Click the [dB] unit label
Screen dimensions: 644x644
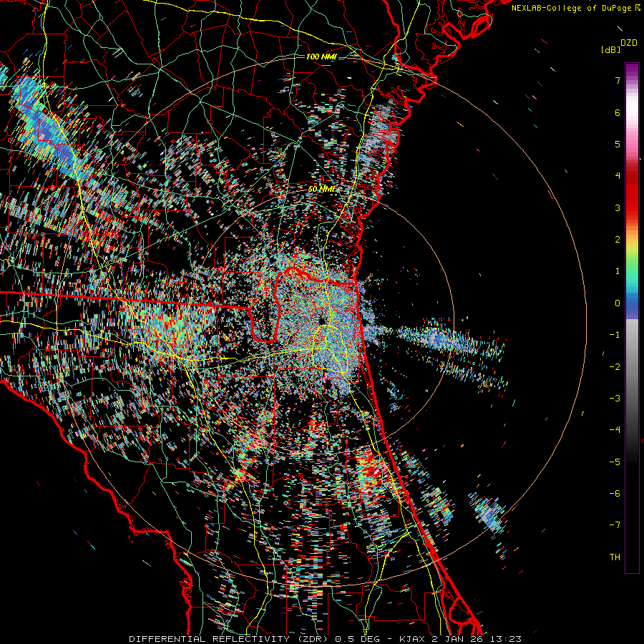click(611, 50)
